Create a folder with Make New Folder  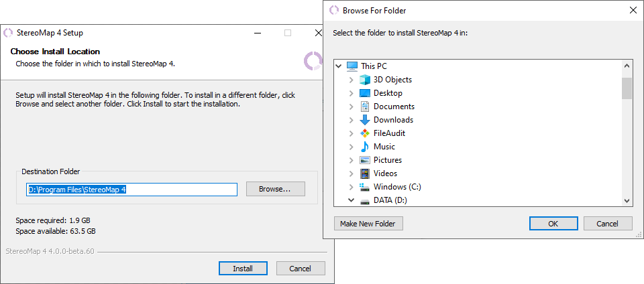[x=368, y=223]
